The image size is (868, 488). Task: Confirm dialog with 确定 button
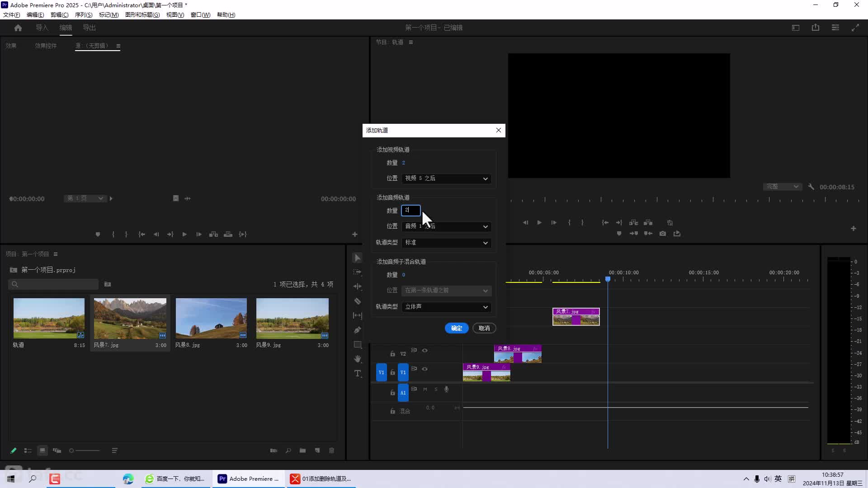click(x=457, y=328)
